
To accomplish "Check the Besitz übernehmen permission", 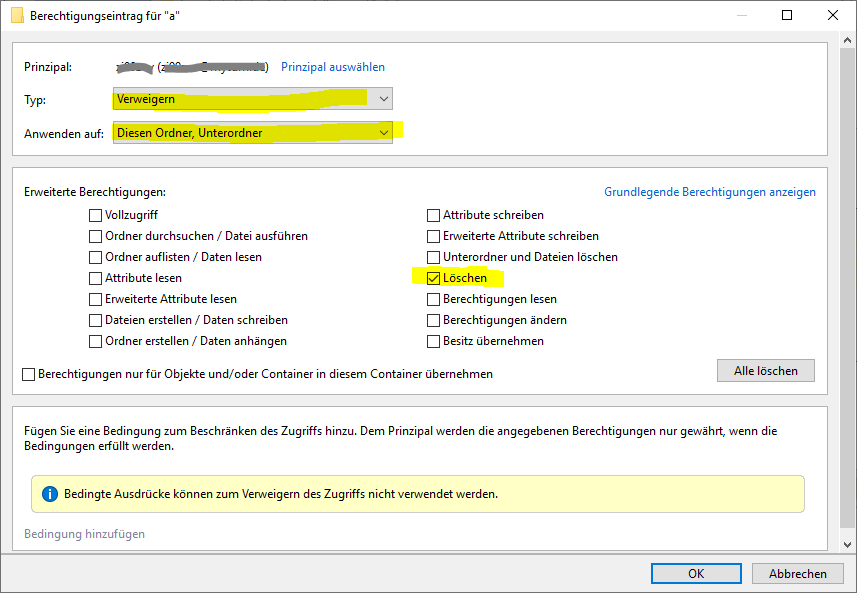I will click(x=434, y=341).
